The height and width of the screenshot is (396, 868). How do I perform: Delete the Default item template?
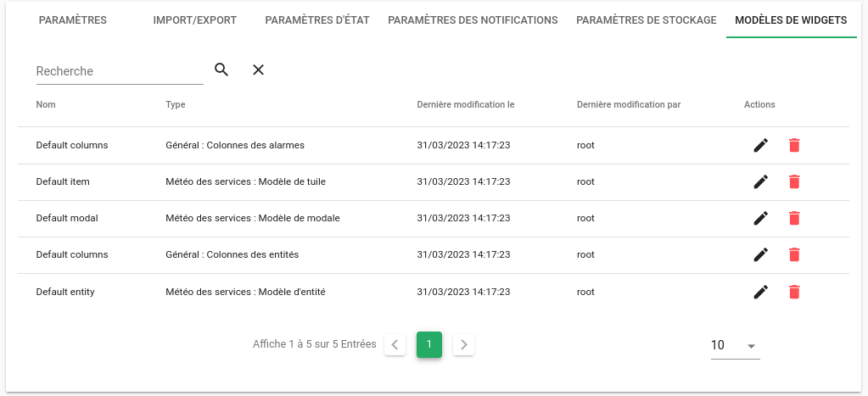[x=794, y=181]
